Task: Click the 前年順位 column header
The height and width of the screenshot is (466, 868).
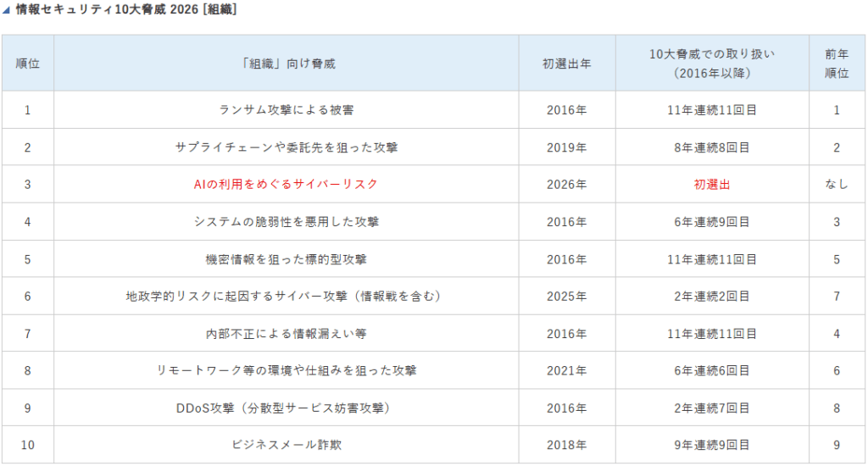Action: 837,64
